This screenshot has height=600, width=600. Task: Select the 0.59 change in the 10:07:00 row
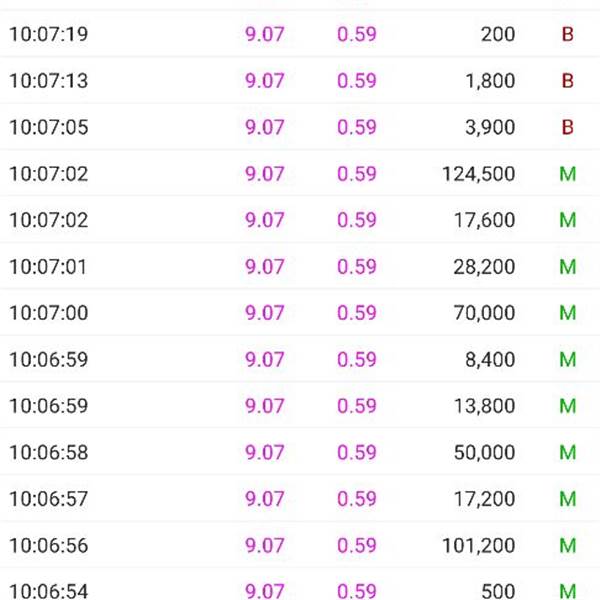pos(357,313)
